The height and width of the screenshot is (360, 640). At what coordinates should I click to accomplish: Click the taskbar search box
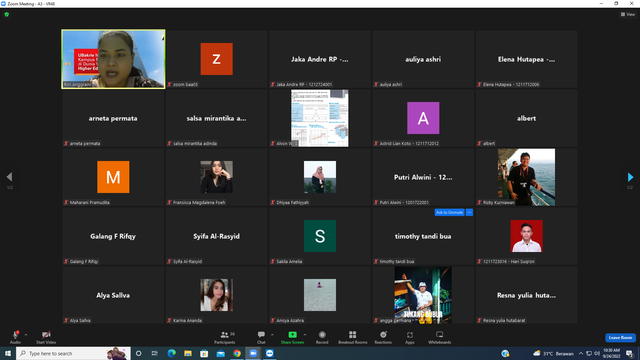tap(73, 353)
